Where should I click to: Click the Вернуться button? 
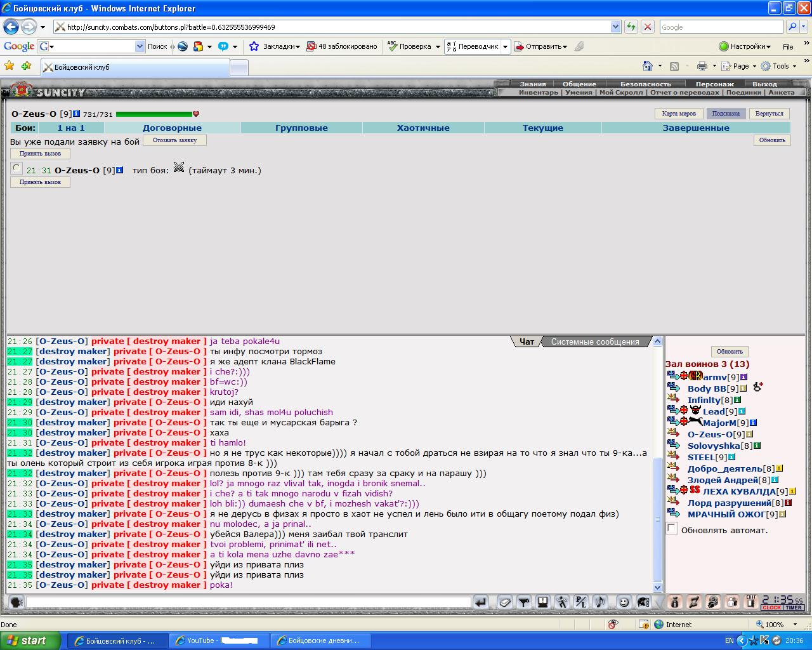pos(769,114)
